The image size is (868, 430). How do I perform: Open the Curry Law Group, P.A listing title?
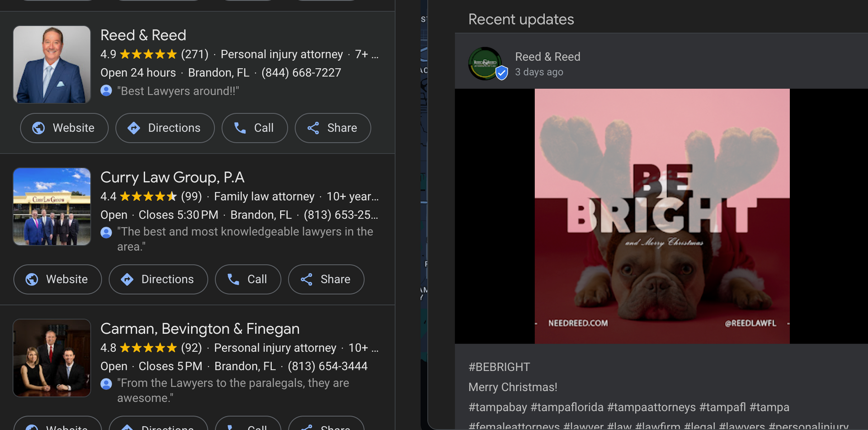pos(172,177)
